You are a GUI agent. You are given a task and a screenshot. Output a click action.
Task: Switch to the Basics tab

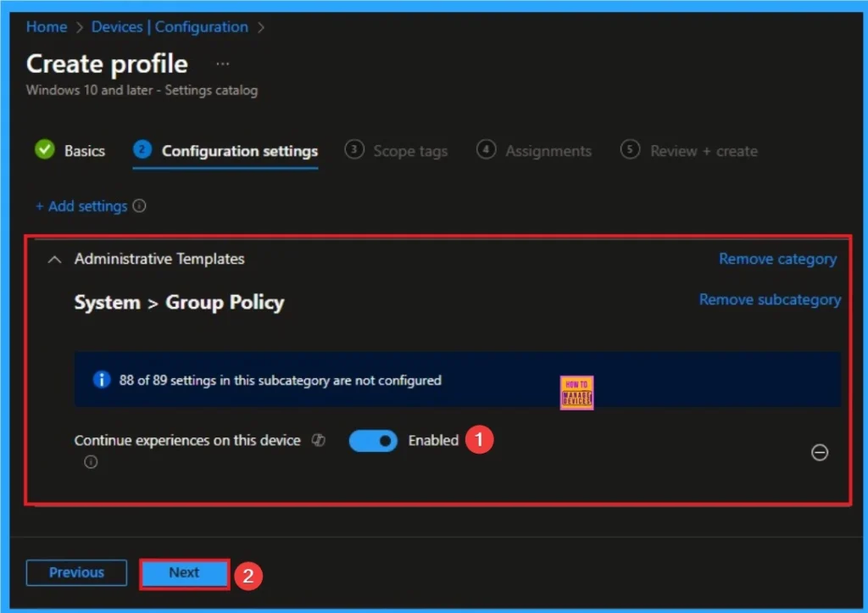tap(84, 150)
